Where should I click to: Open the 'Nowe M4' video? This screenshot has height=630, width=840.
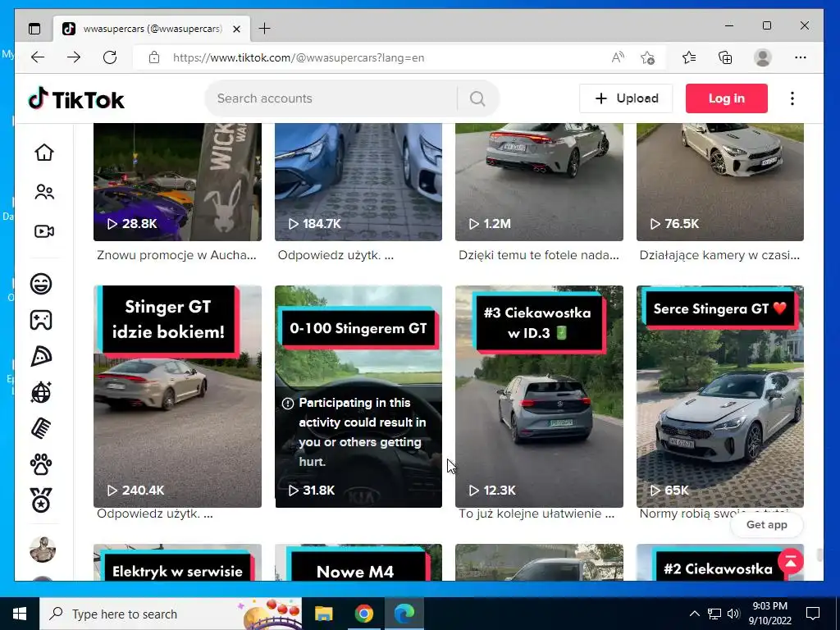click(358, 563)
